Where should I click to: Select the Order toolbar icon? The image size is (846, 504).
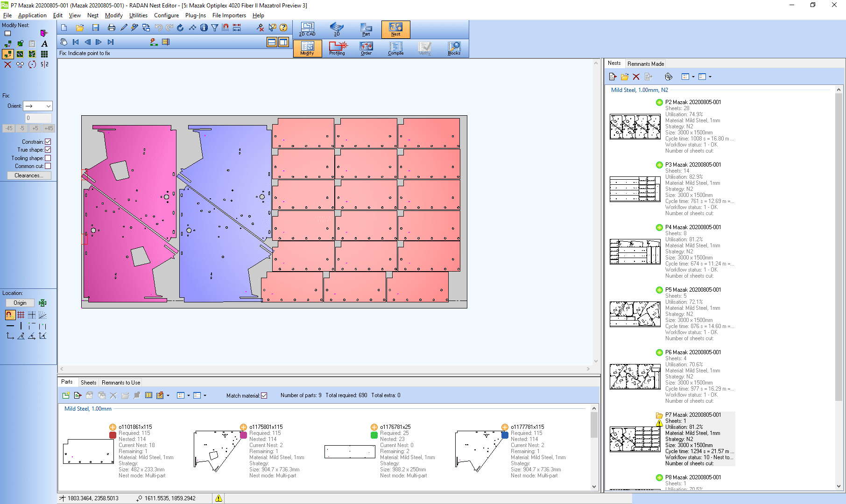pyautogui.click(x=366, y=48)
